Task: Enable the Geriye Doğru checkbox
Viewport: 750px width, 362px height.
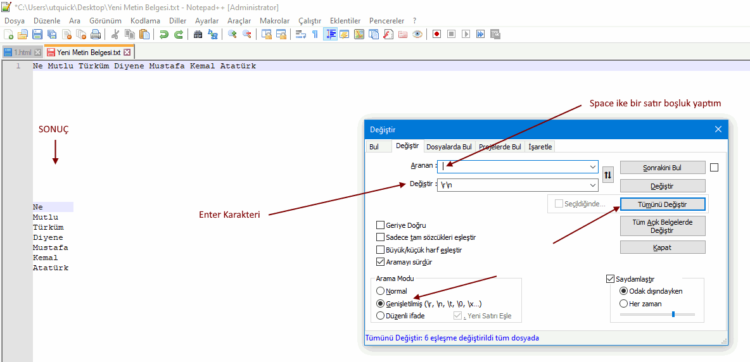Action: [380, 225]
